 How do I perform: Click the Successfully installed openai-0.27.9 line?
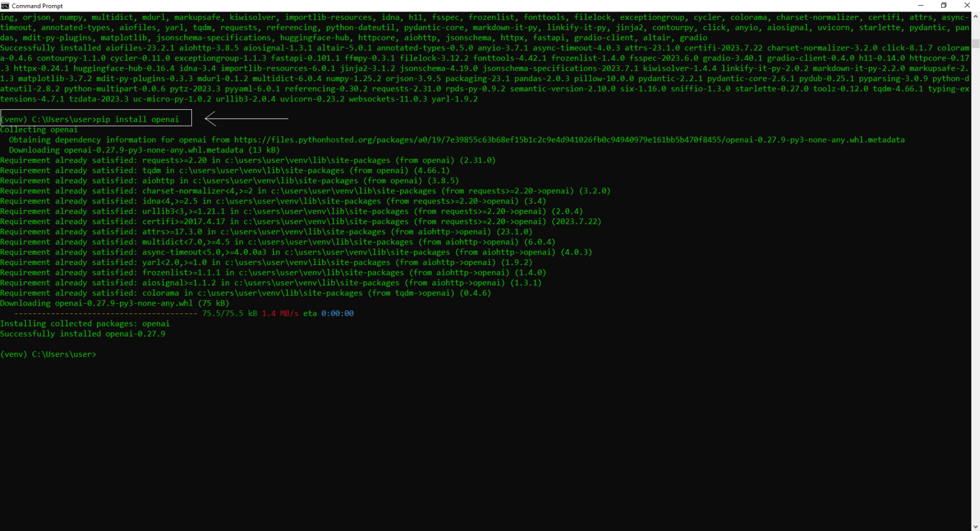coord(83,334)
